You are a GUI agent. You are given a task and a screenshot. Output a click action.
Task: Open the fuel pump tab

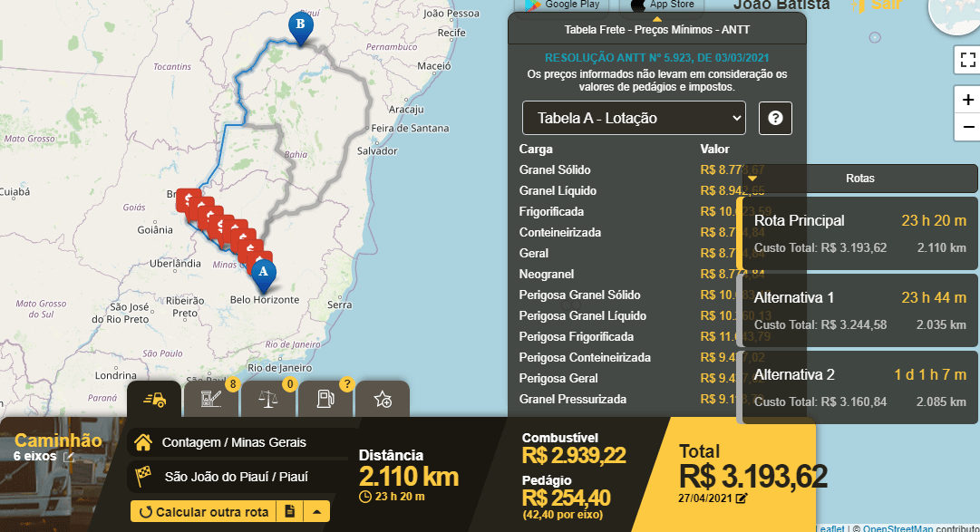point(325,399)
